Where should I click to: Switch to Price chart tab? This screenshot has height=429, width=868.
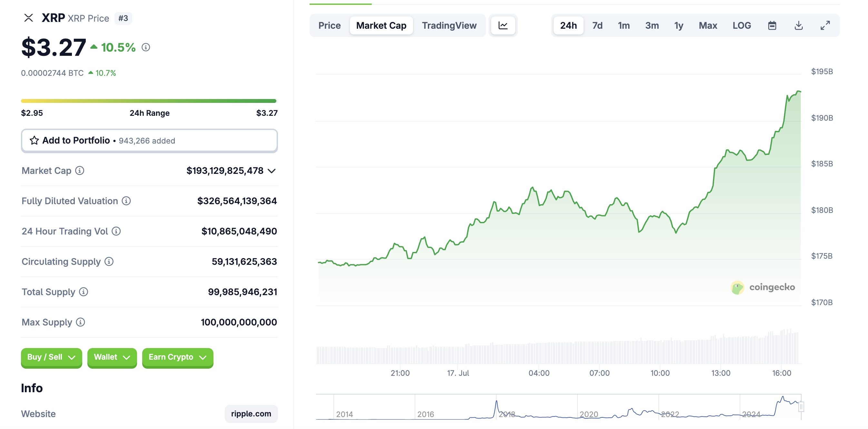pyautogui.click(x=329, y=25)
